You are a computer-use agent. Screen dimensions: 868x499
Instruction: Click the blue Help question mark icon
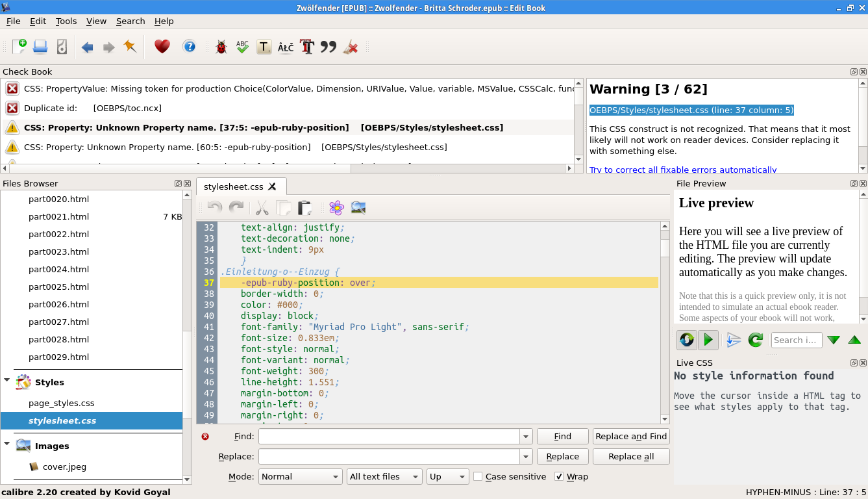point(189,47)
